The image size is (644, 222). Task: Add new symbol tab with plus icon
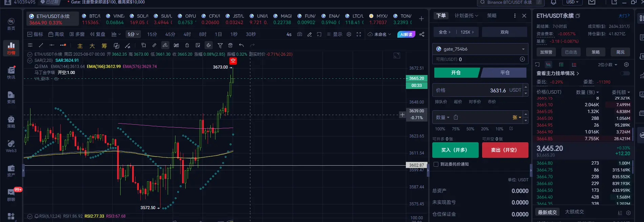[421, 19]
